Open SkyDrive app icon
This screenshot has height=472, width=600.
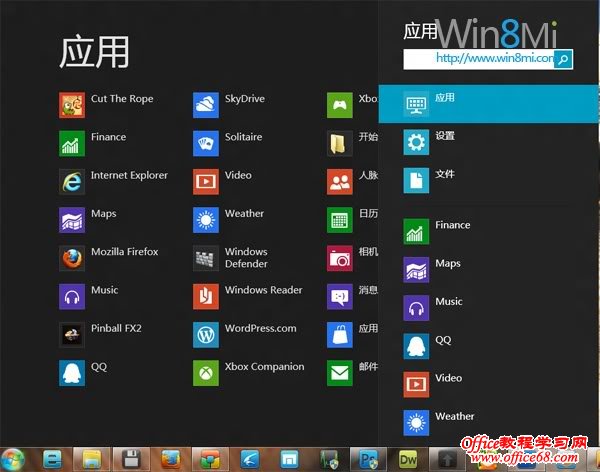[x=206, y=105]
